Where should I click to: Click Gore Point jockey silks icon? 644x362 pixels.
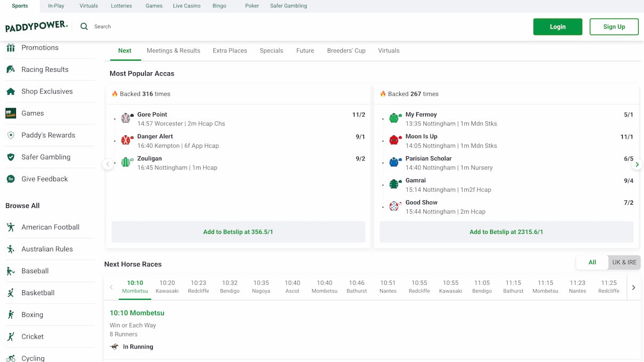127,118
